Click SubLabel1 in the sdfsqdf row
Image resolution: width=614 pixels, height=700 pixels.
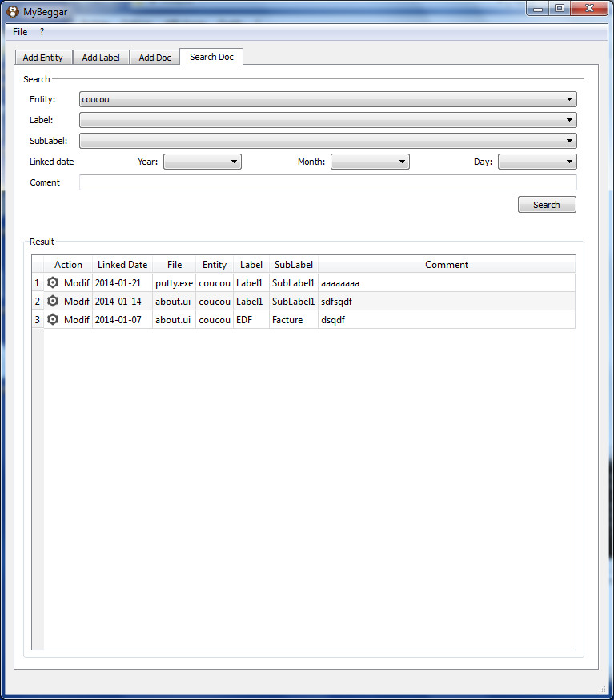pos(294,302)
